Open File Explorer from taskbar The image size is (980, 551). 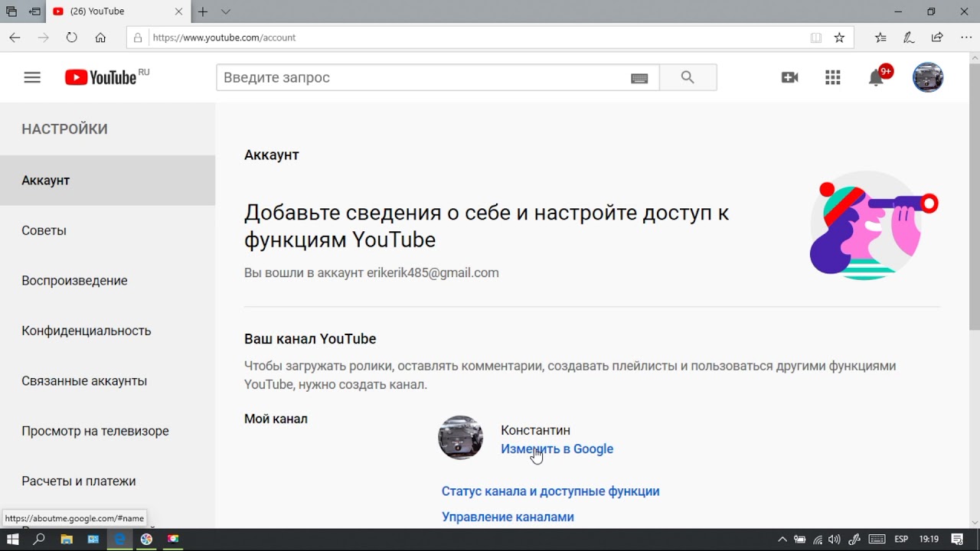pos(66,539)
